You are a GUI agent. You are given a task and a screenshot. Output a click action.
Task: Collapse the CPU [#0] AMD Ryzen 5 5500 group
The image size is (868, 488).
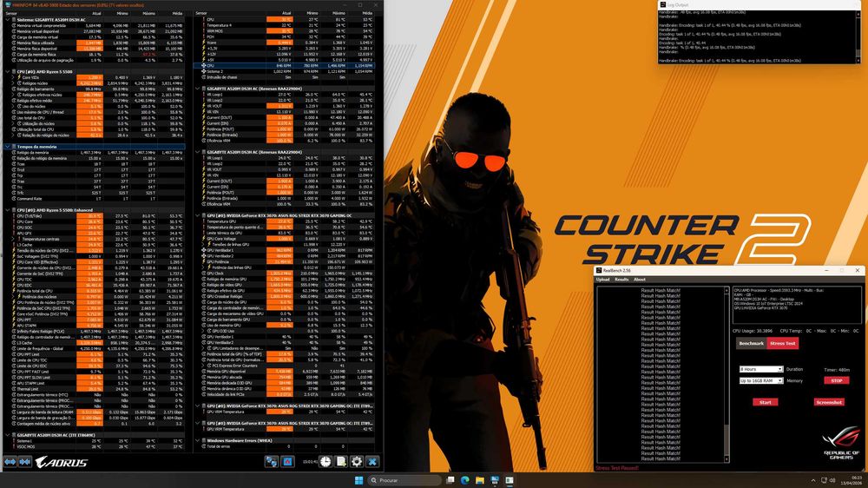pyautogui.click(x=8, y=72)
